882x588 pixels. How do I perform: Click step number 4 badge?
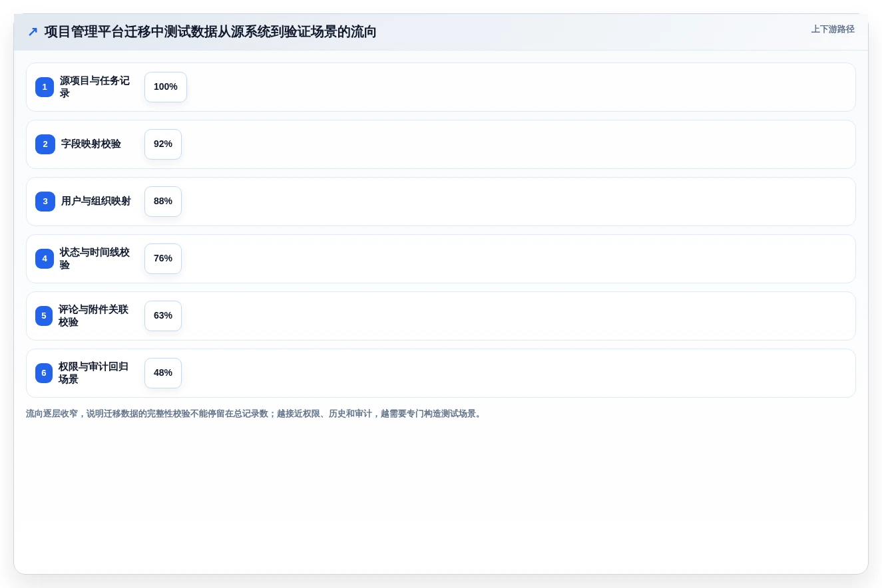[45, 259]
